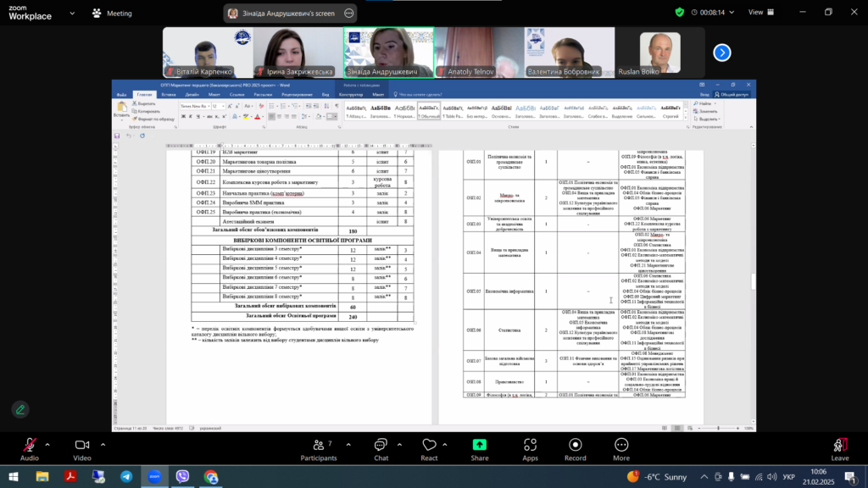
Task: Expand Video options arrow
Action: (103, 444)
